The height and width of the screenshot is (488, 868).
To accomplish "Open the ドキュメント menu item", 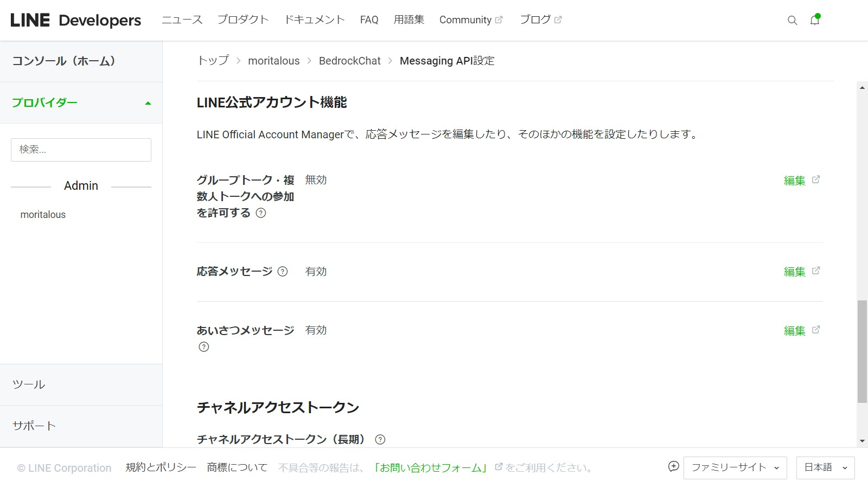I will [315, 20].
